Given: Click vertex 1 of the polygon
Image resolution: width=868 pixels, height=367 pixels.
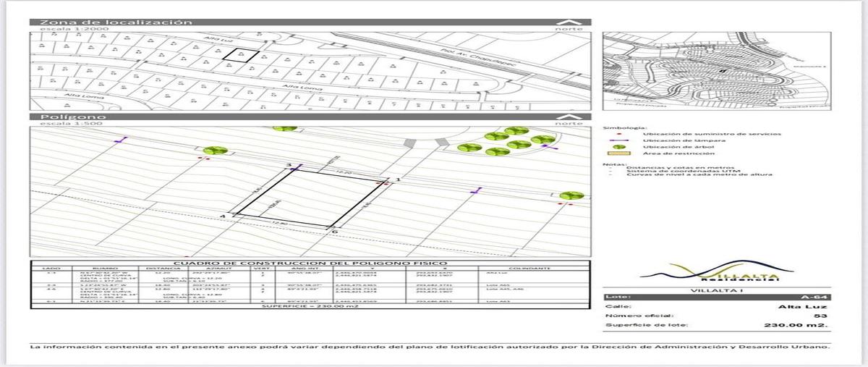Looking at the screenshot, I should (x=397, y=178).
